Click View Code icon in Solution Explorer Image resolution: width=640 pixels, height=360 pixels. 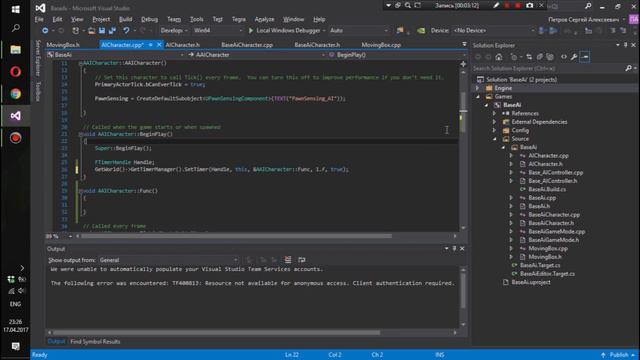564,57
